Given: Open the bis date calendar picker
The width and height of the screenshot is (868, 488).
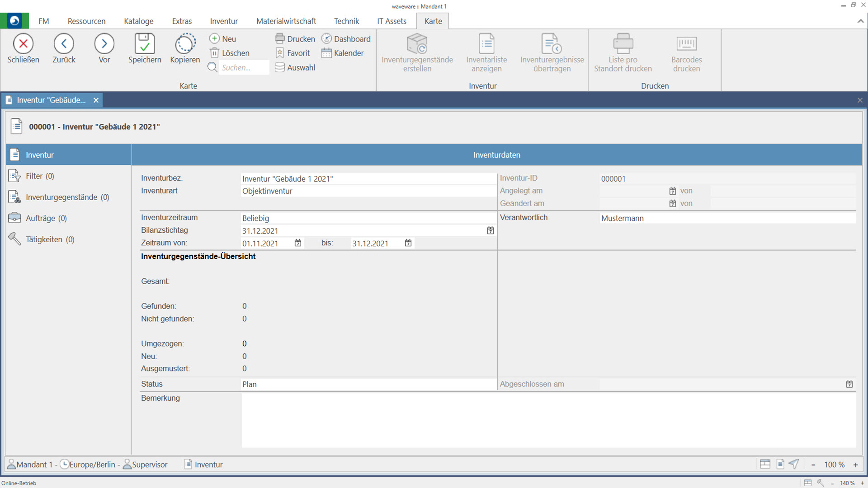Looking at the screenshot, I should click(x=408, y=243).
